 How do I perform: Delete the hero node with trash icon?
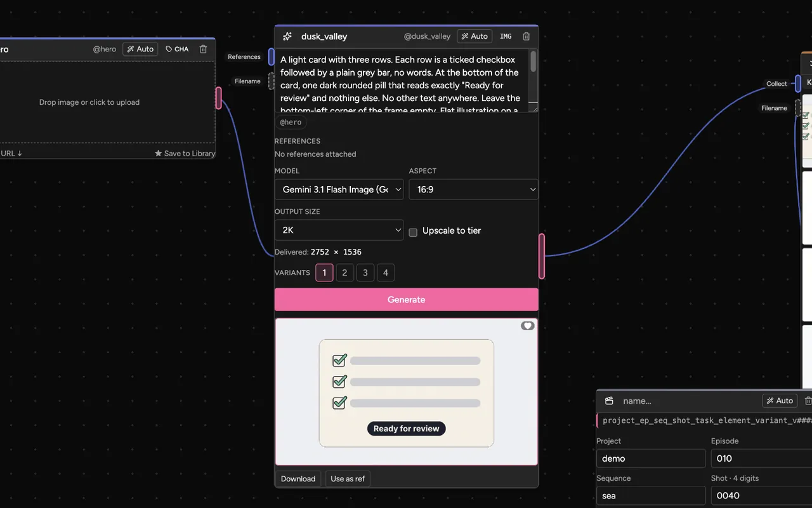click(203, 49)
